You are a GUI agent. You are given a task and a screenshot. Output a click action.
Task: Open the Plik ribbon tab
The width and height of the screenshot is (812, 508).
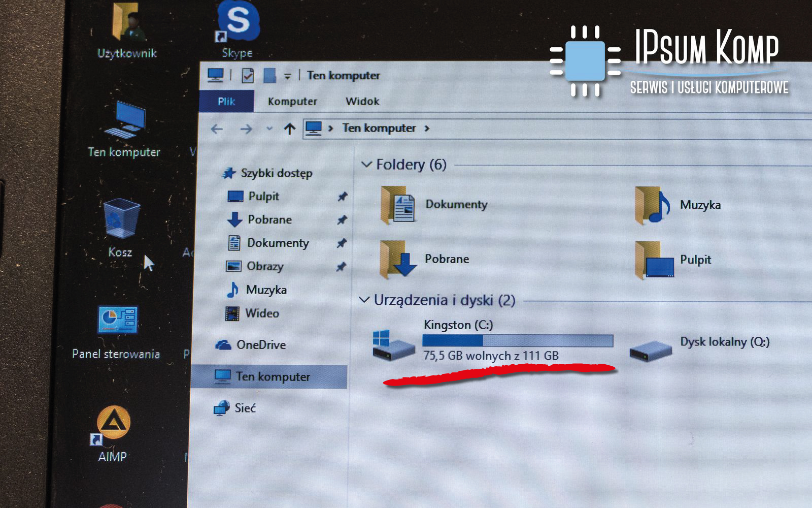(x=226, y=101)
